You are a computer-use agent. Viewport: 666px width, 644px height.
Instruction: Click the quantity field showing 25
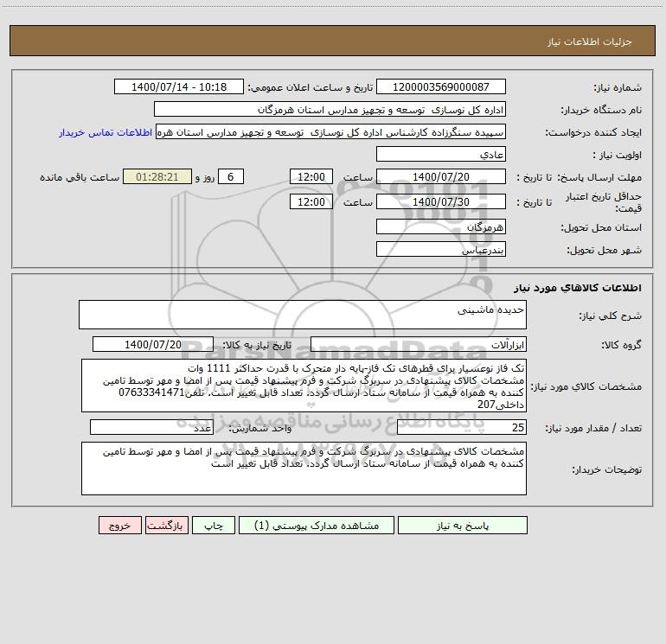click(462, 427)
